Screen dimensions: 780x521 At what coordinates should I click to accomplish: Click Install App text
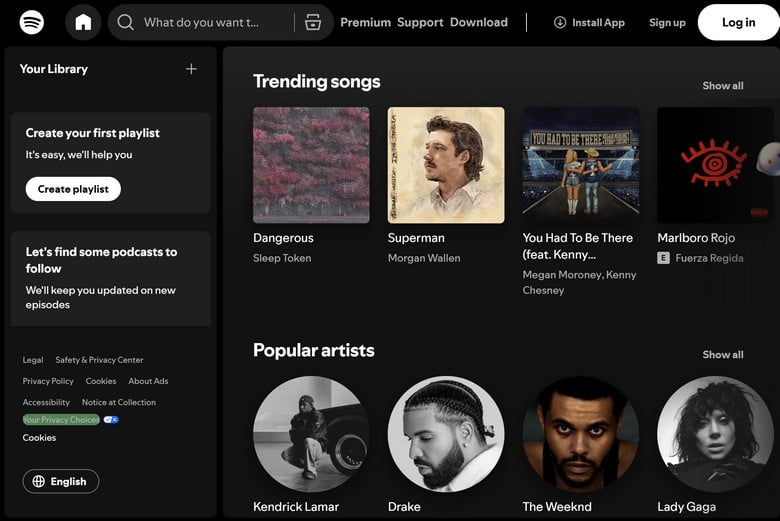coord(598,22)
